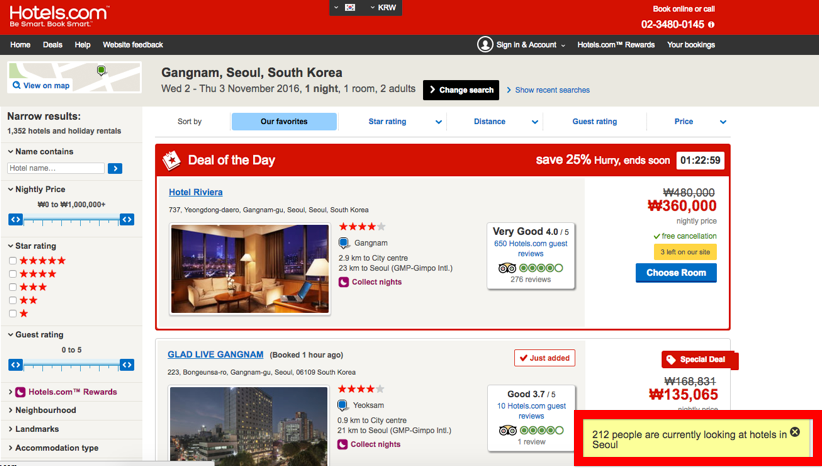Check the 1-star rating filter
The height and width of the screenshot is (469, 822).
click(x=13, y=314)
